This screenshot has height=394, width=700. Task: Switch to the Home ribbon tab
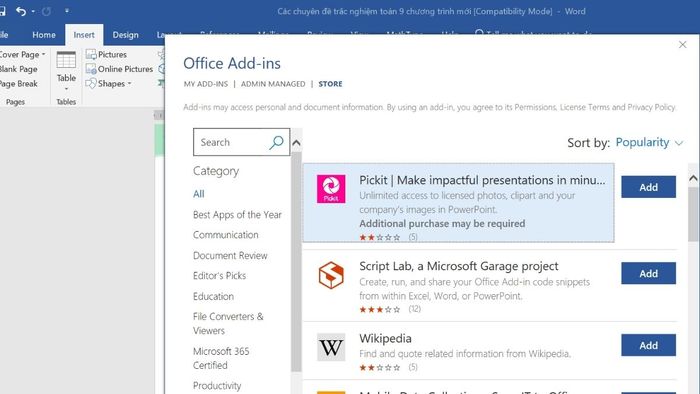[44, 35]
